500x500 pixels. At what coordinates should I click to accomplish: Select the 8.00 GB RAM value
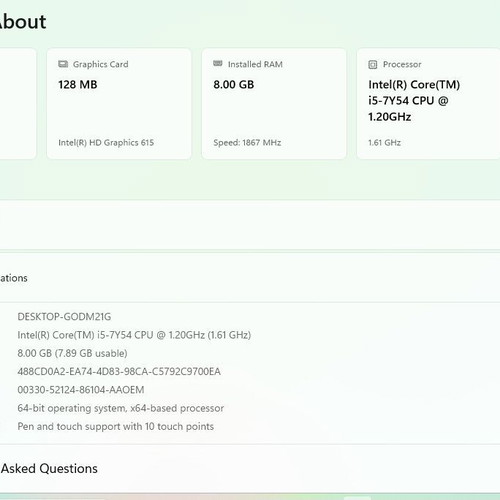pos(234,85)
